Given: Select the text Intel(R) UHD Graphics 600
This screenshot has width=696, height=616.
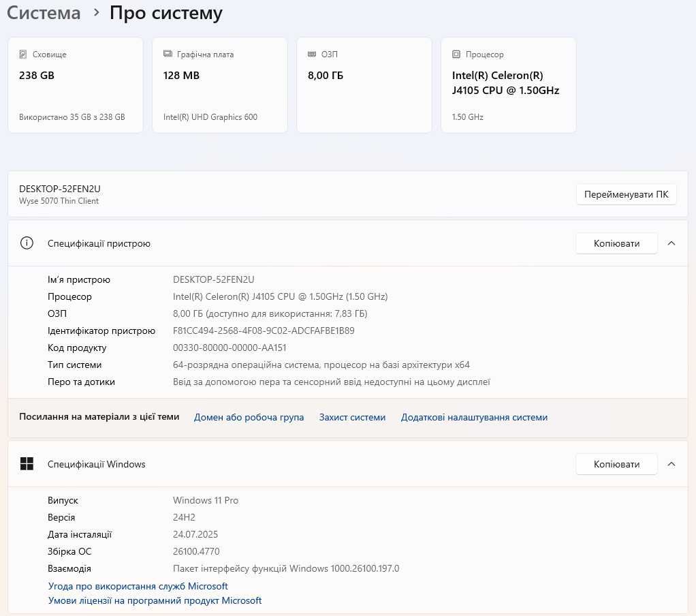Looking at the screenshot, I should point(210,117).
